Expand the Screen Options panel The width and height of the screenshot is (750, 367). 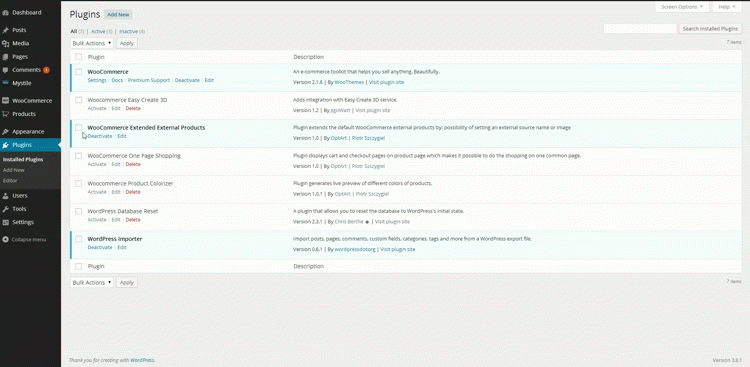(682, 7)
